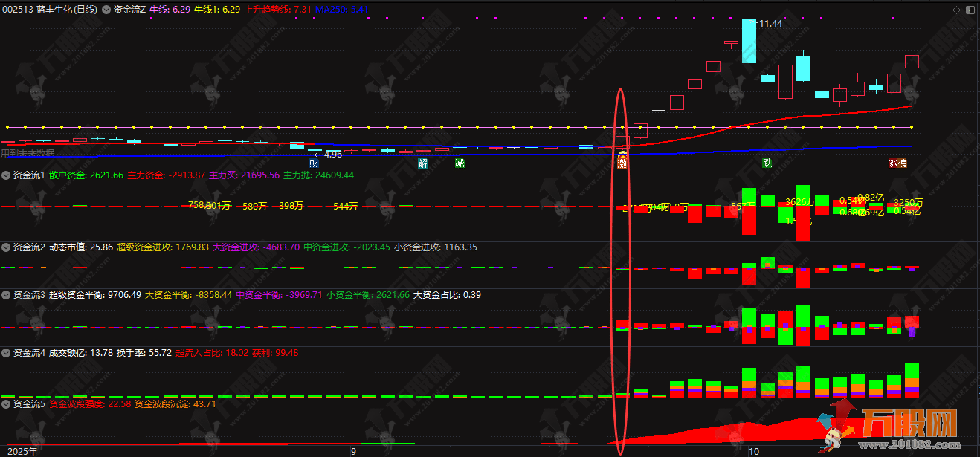Expand the 资金流3 indicator menu arrow
The image size is (980, 457).
pos(7,294)
